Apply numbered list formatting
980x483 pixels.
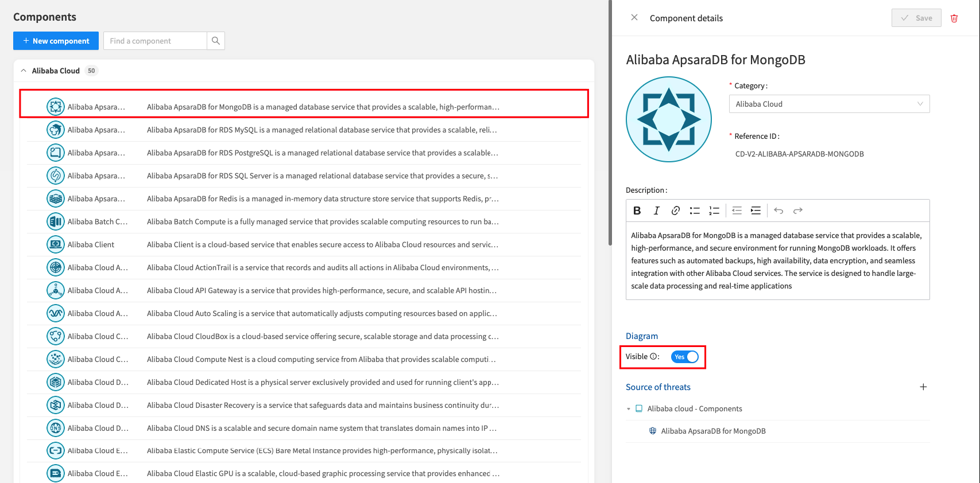pyautogui.click(x=714, y=211)
